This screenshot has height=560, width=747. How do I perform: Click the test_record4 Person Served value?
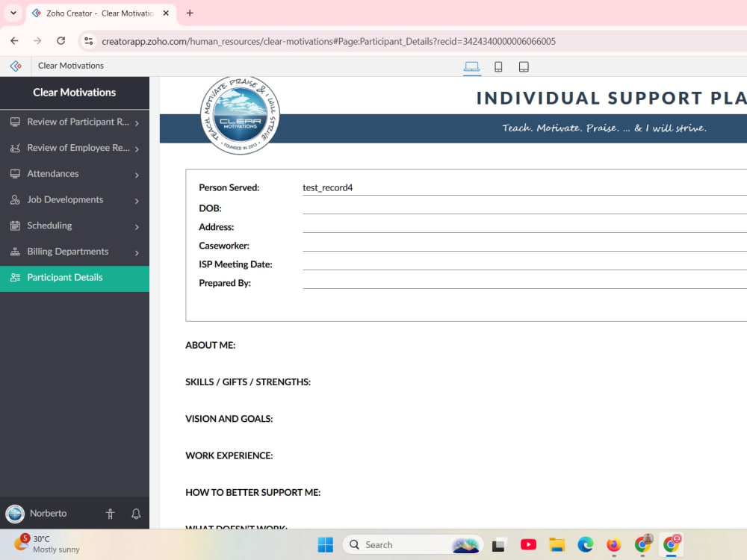(x=328, y=187)
